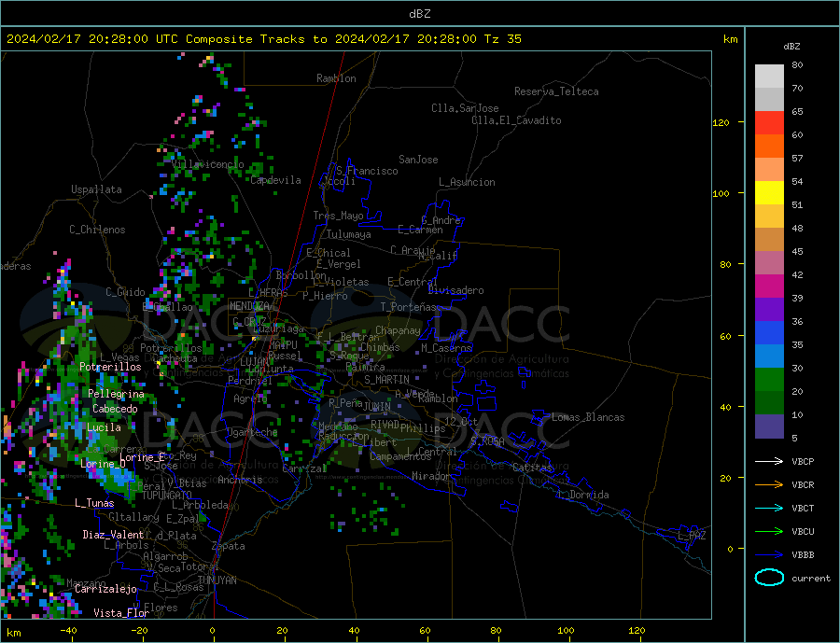The image size is (840, 643).
Task: Click the 'S_Francisco' map label
Action: [367, 171]
